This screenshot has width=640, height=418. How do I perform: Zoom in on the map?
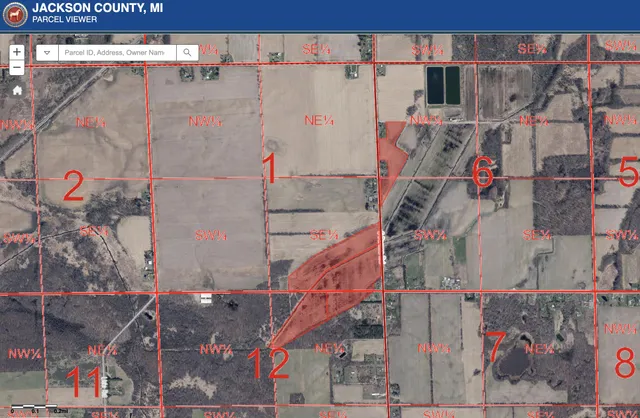tap(17, 52)
